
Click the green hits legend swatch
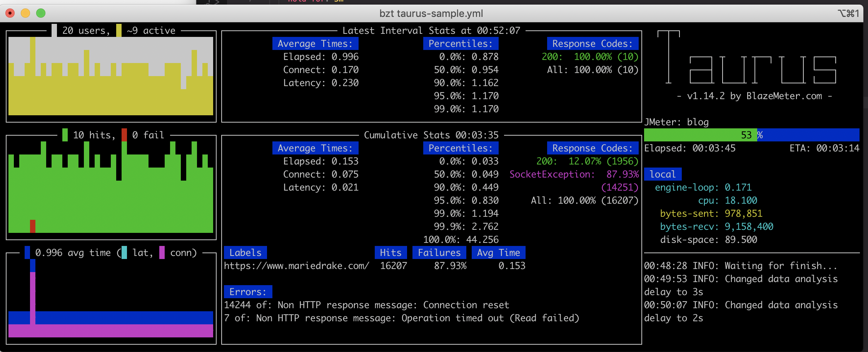[x=65, y=135]
